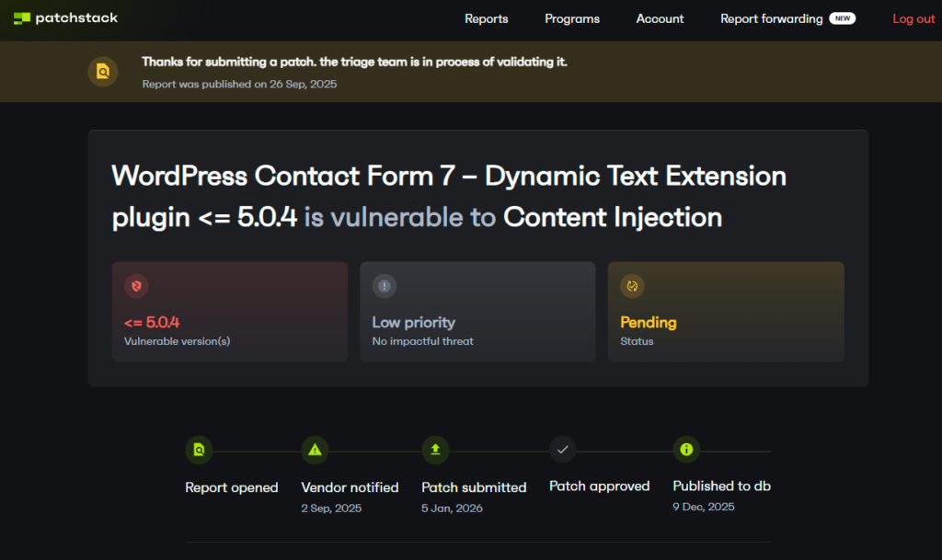Open the Programs menu item

[x=572, y=18]
